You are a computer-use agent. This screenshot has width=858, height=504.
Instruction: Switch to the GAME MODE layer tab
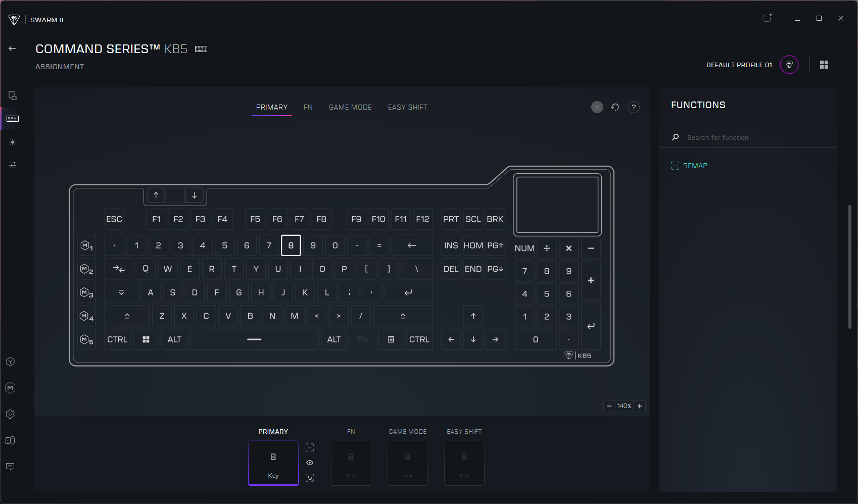tap(350, 107)
